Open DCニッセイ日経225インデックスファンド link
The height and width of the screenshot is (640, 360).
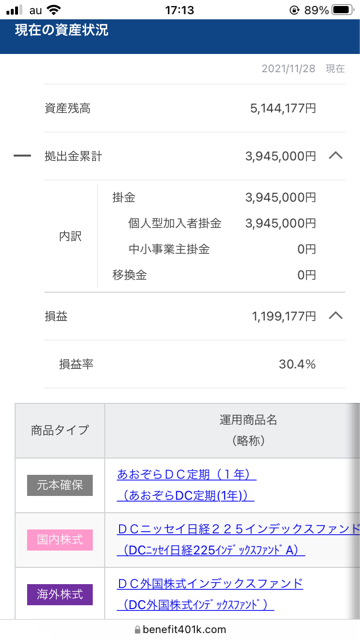(x=238, y=540)
